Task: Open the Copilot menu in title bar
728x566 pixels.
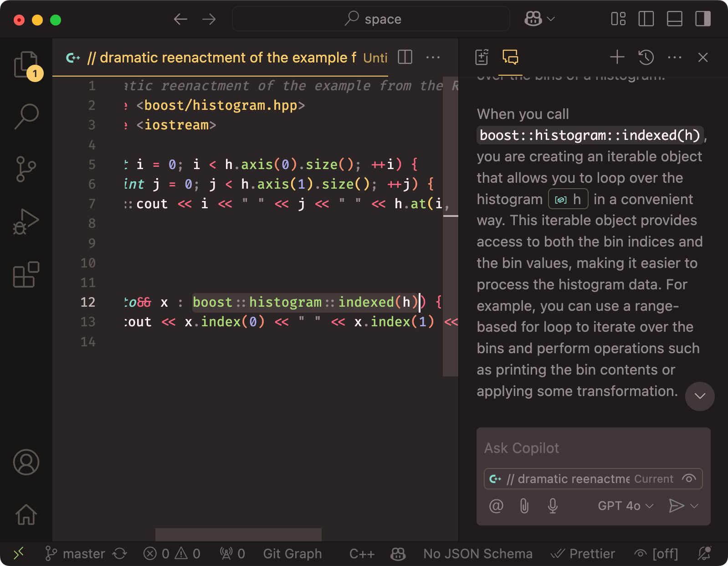Action: pyautogui.click(x=539, y=19)
